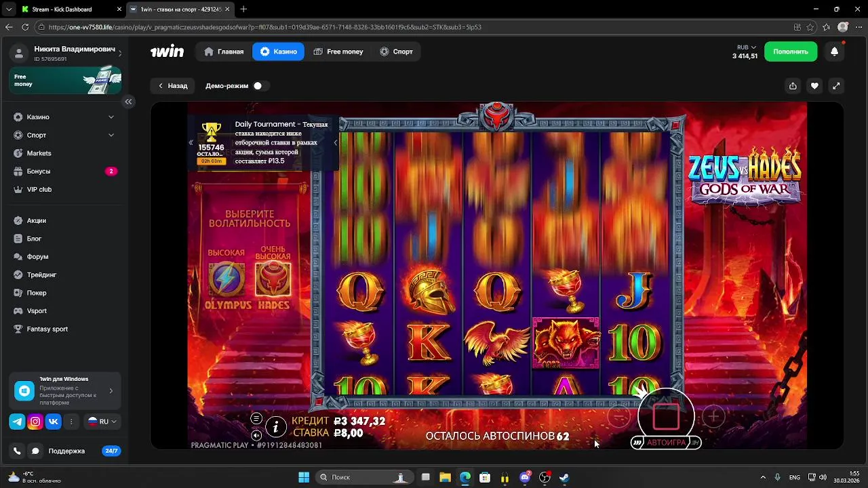Open the game menu hamburger icon

coord(256,419)
